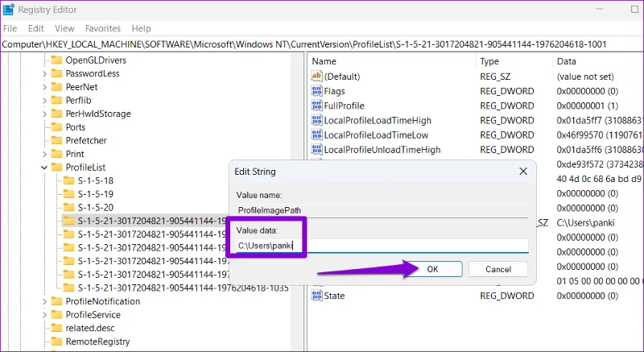Expand the PasswordLess tree node

click(x=44, y=74)
